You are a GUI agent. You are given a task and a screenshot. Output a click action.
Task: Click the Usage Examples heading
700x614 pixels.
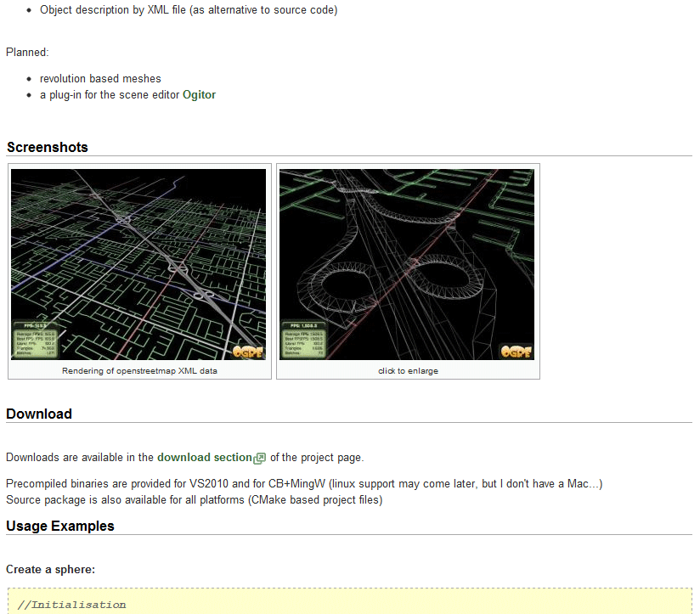pyautogui.click(x=60, y=526)
